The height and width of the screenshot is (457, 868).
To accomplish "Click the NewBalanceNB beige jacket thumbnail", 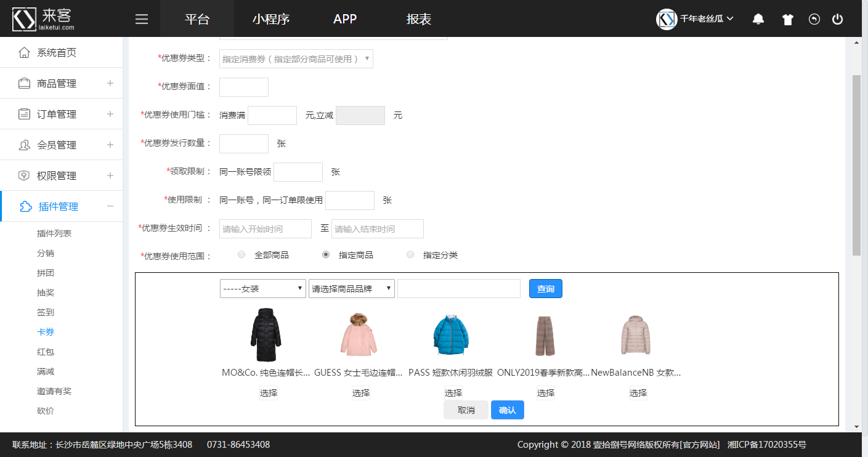I will tap(636, 335).
